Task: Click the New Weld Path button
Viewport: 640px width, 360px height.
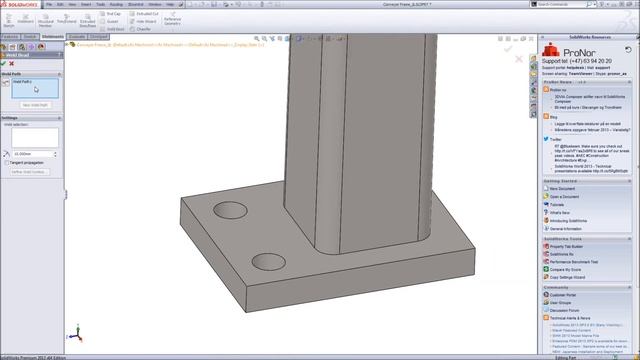Action: pyautogui.click(x=36, y=105)
